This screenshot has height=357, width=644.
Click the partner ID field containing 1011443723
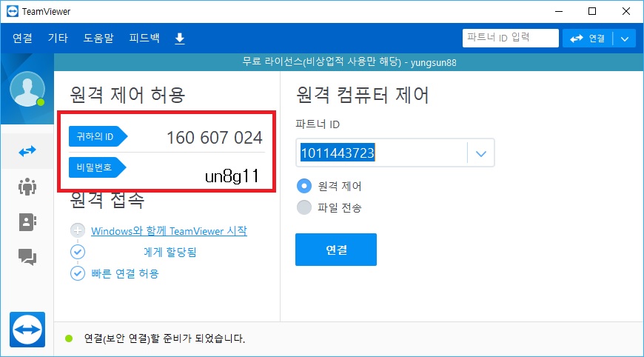(x=381, y=153)
